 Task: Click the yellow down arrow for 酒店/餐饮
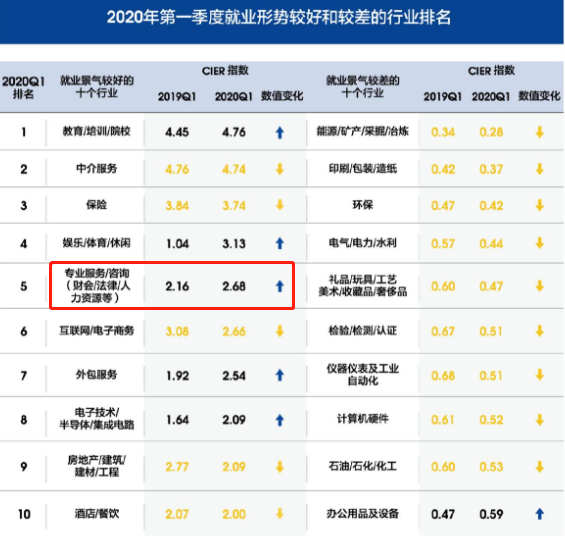[x=280, y=514]
